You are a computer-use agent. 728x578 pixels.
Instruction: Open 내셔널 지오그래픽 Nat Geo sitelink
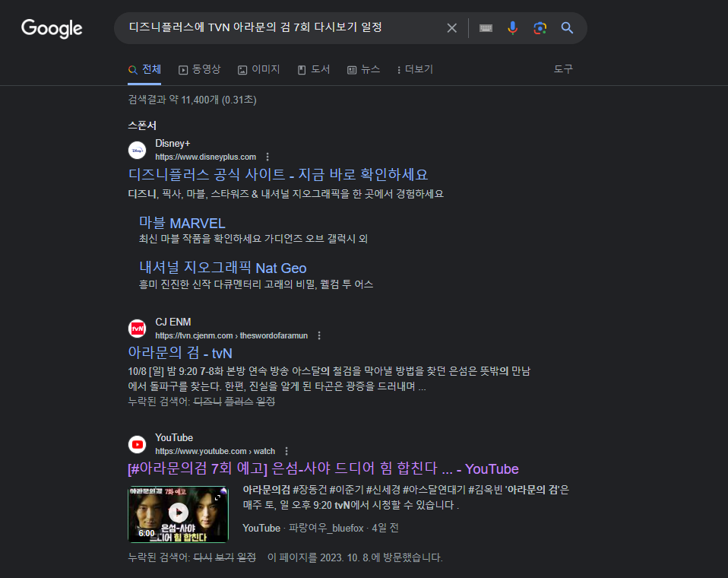[x=223, y=268]
